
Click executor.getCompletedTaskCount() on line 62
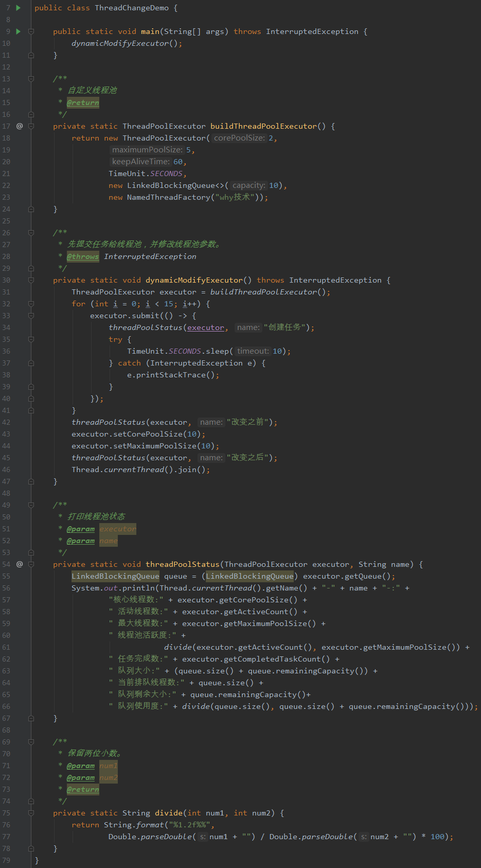(256, 659)
